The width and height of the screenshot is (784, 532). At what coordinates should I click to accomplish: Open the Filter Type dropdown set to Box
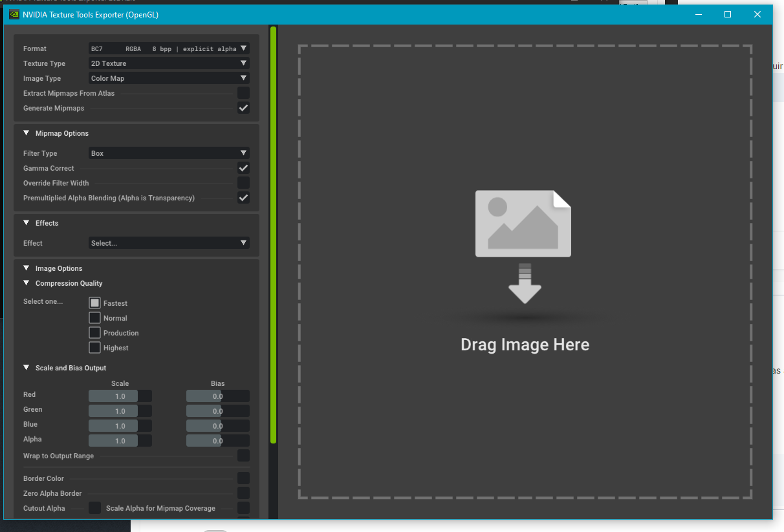(168, 153)
